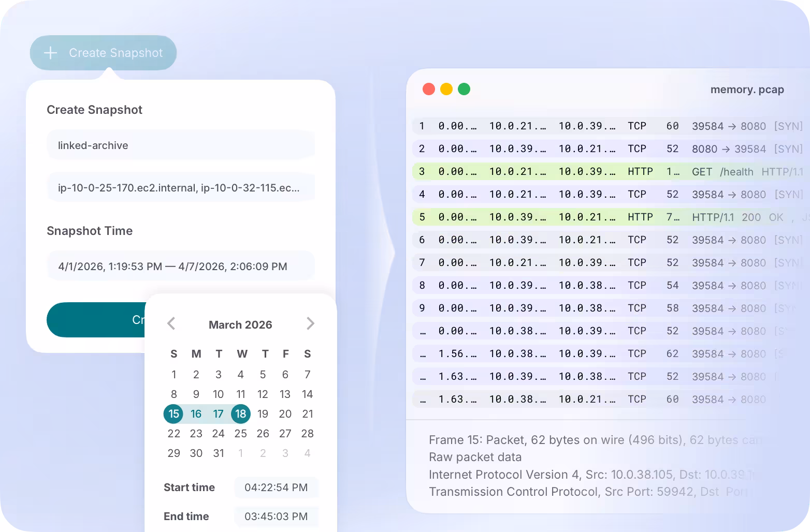Select greyed April 4 in the calendar
The width and height of the screenshot is (810, 532).
point(308,453)
